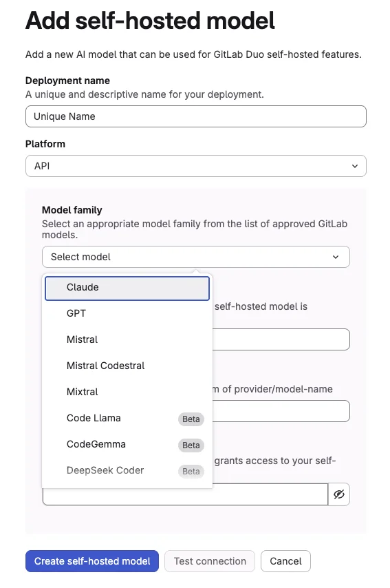The width and height of the screenshot is (390, 588).
Task: Click the Create self-hosted model button
Action: pyautogui.click(x=92, y=561)
